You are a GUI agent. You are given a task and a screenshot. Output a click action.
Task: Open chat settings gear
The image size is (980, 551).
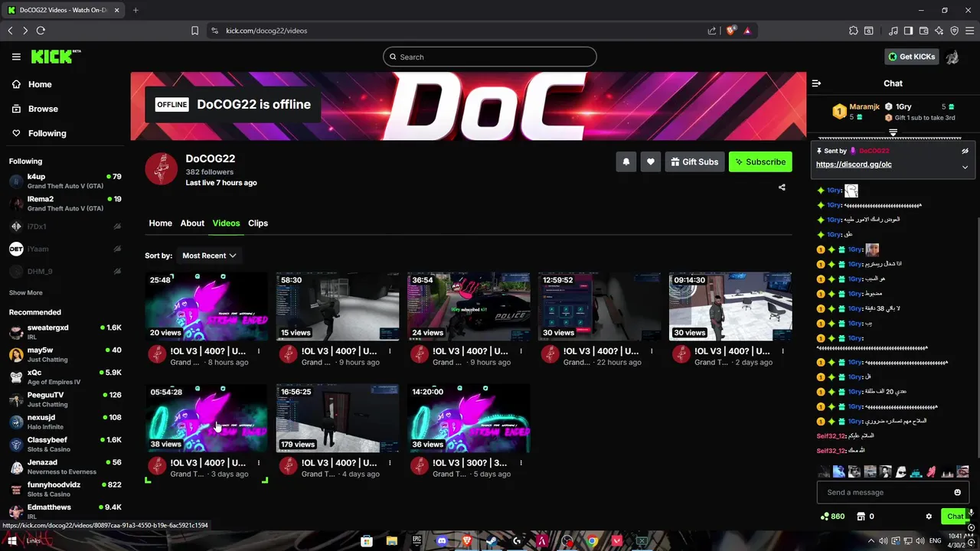click(x=929, y=517)
